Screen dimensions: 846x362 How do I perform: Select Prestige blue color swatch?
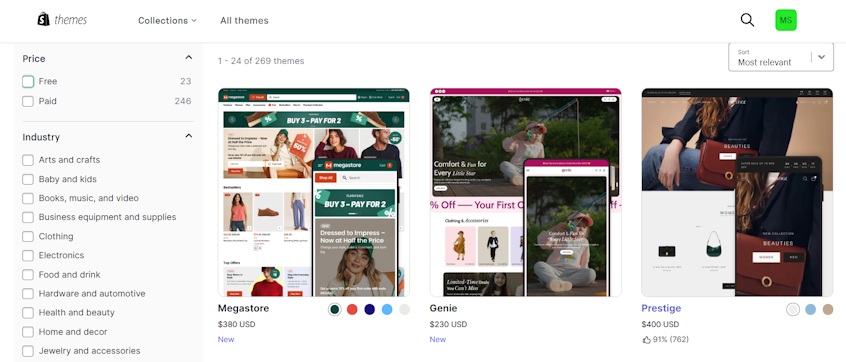pos(810,310)
